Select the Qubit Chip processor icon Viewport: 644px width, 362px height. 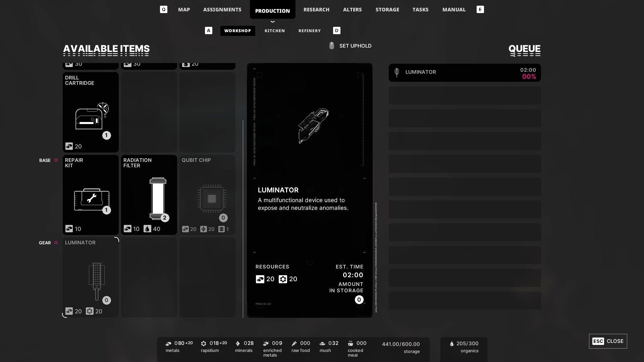pos(212,198)
